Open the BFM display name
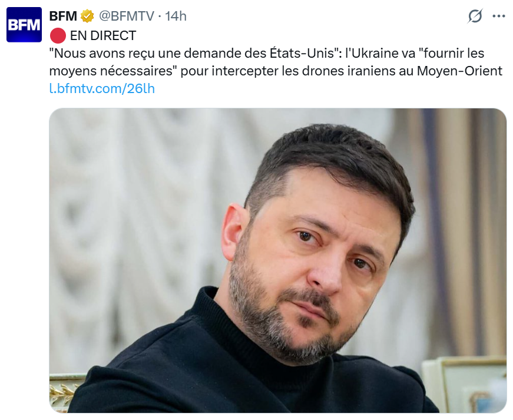 click(x=63, y=16)
